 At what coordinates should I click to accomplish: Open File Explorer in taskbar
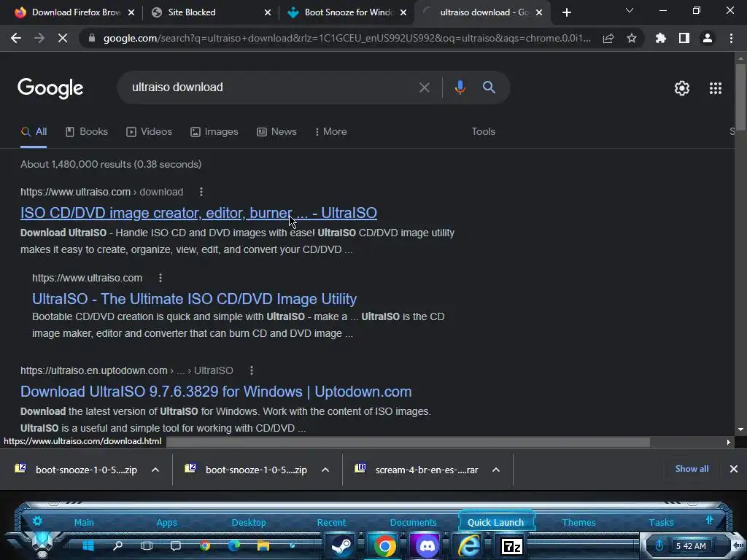tap(263, 545)
